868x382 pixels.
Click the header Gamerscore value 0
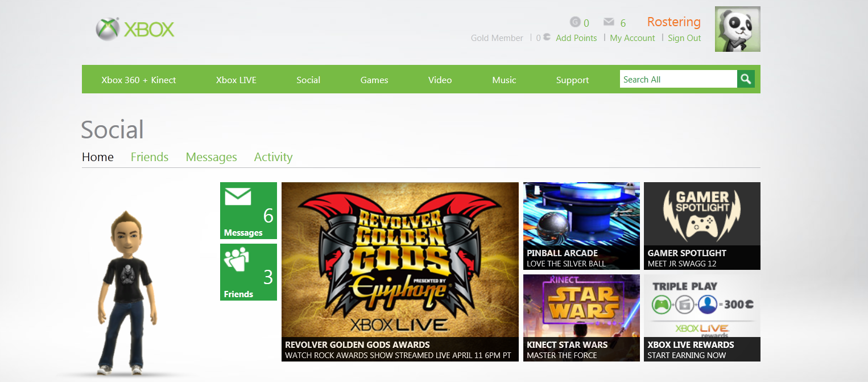tap(586, 23)
